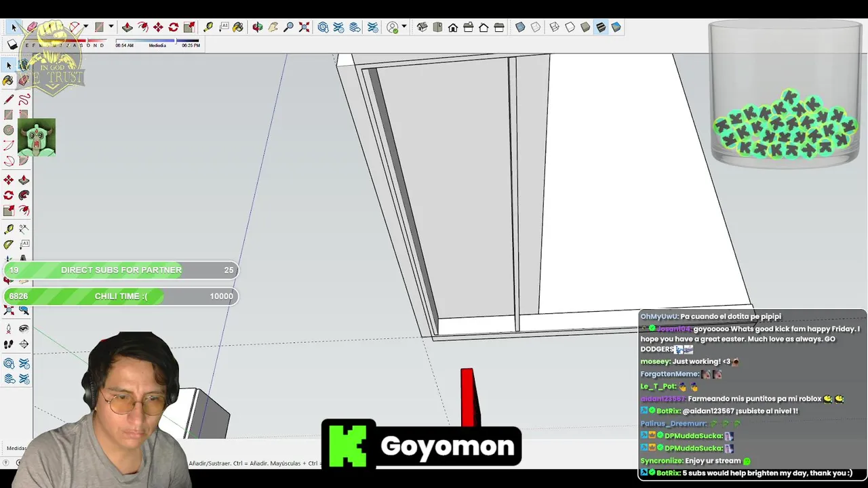Viewport: 868px width, 488px height.
Task: Click the signed-in user account icon
Action: click(x=392, y=27)
